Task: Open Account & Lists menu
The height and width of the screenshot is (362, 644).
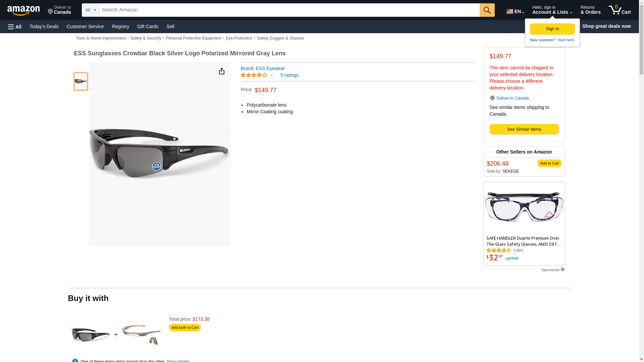Action: 552,10
